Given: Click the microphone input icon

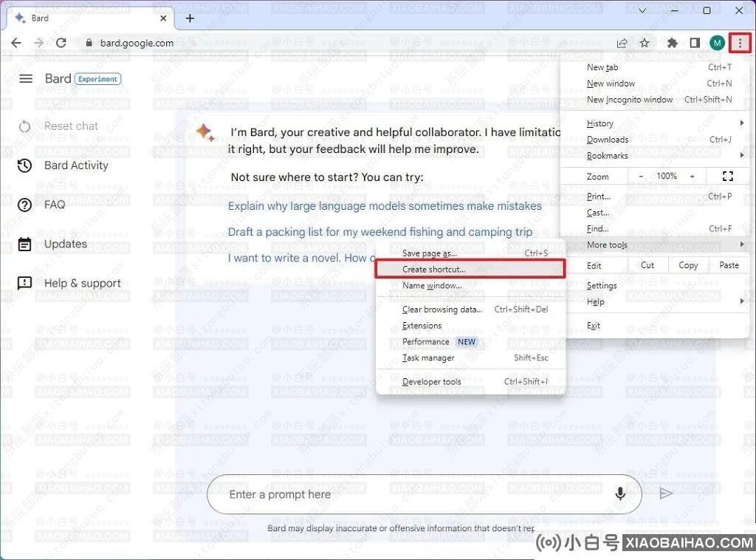Looking at the screenshot, I should [620, 494].
